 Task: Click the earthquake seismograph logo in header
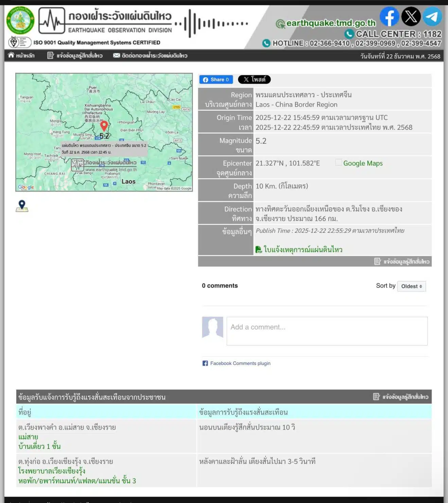click(52, 21)
